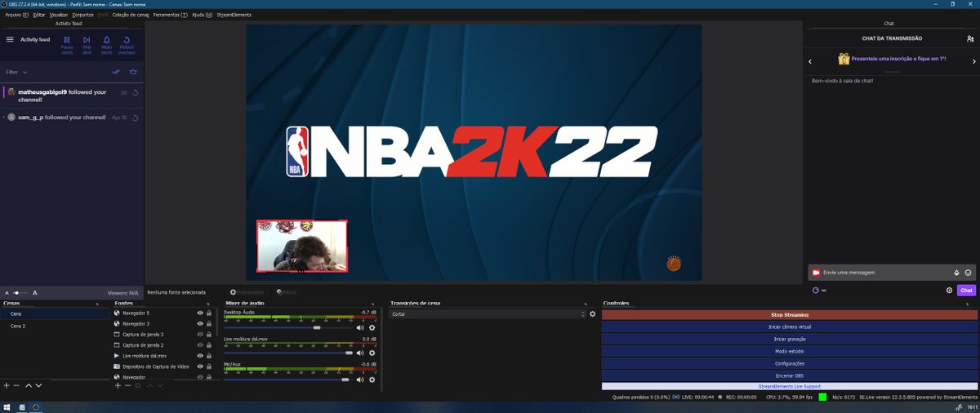The width and height of the screenshot is (980, 413).
Task: Open the Live moldura dal.mov audio gear settings
Action: click(x=372, y=353)
